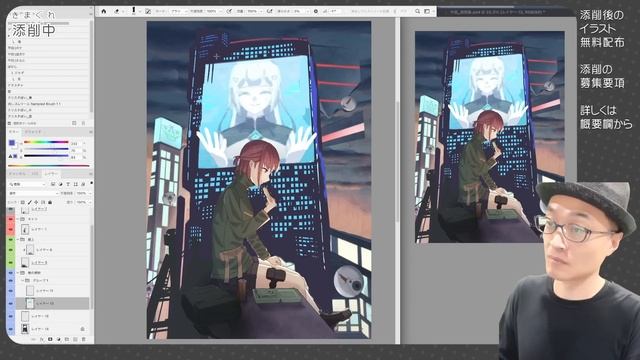Viewport: 640px width, 360px height.
Task: Open the workspace switcher icon
Action: coord(427,11)
